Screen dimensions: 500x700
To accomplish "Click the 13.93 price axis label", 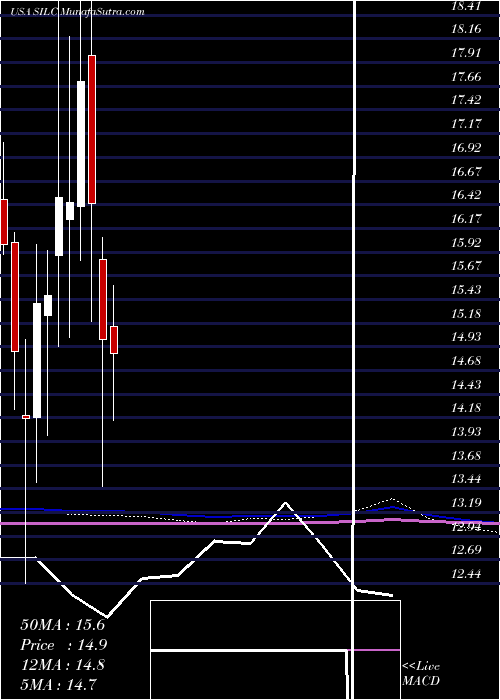I will click(467, 432).
